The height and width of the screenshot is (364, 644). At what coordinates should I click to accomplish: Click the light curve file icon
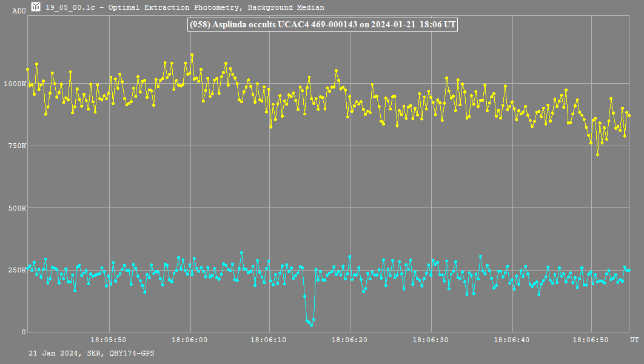point(36,7)
